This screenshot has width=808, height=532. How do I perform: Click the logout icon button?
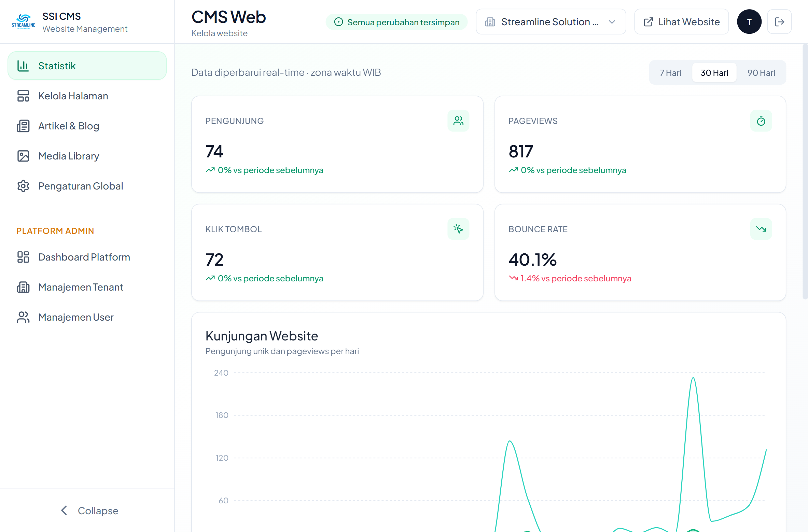click(x=779, y=22)
